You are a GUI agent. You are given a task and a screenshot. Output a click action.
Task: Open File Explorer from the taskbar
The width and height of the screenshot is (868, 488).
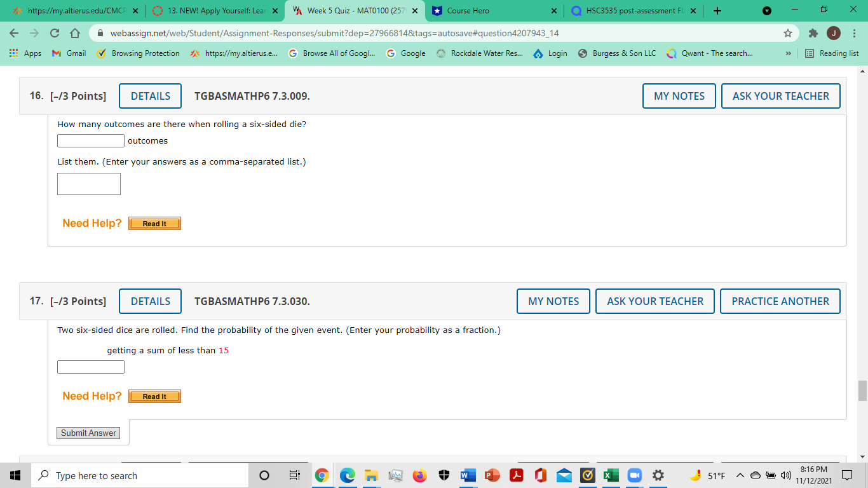click(371, 475)
